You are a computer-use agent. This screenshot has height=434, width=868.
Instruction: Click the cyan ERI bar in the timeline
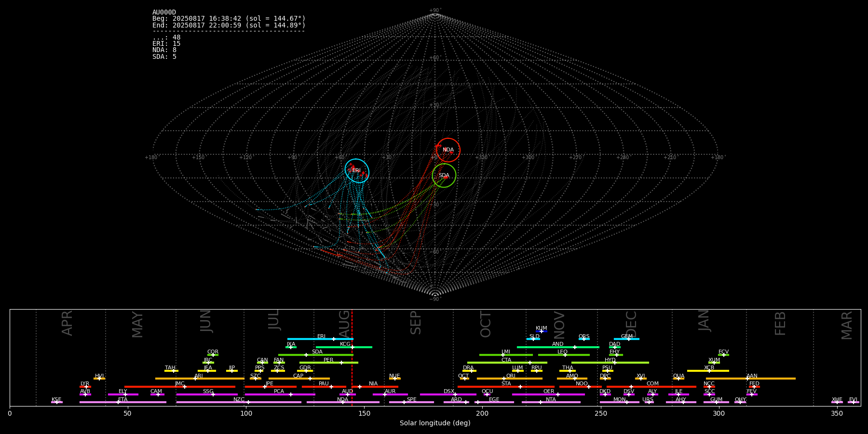320,339
